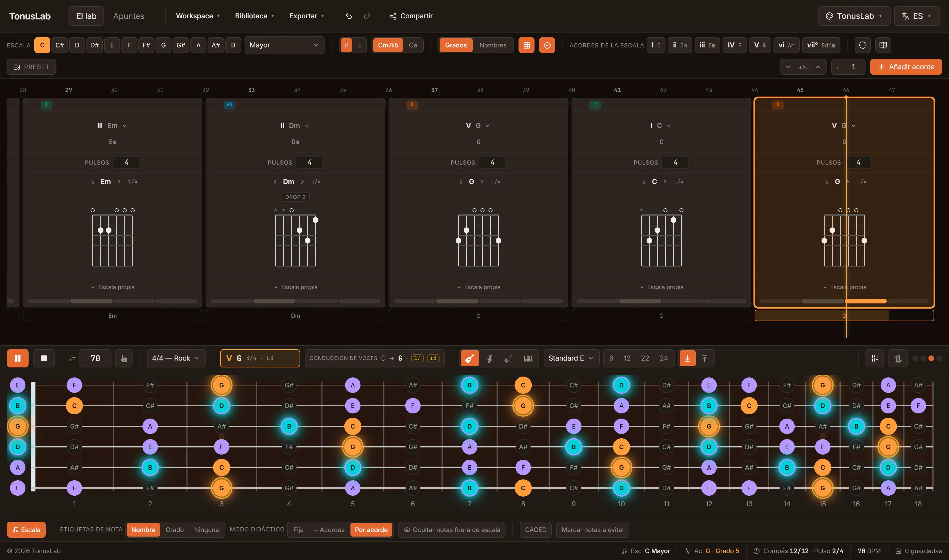Open the iii Em chord selector dropdown

click(x=112, y=126)
